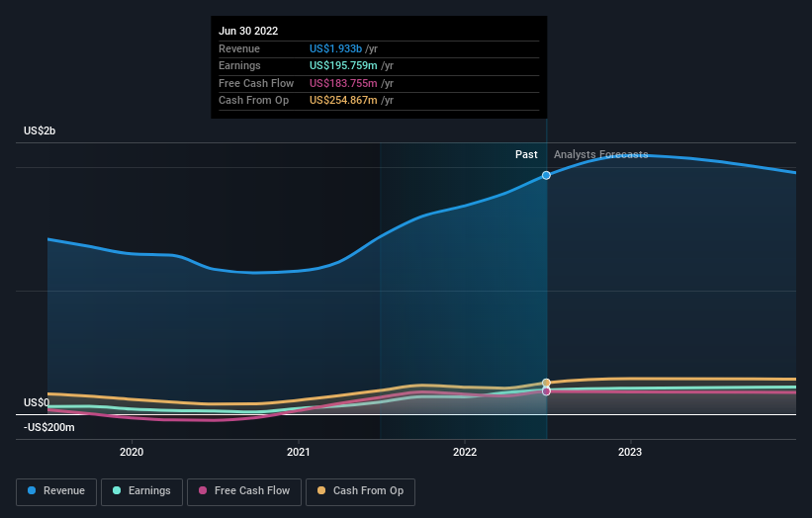Toggle the Cash From Op legend button

(x=360, y=491)
